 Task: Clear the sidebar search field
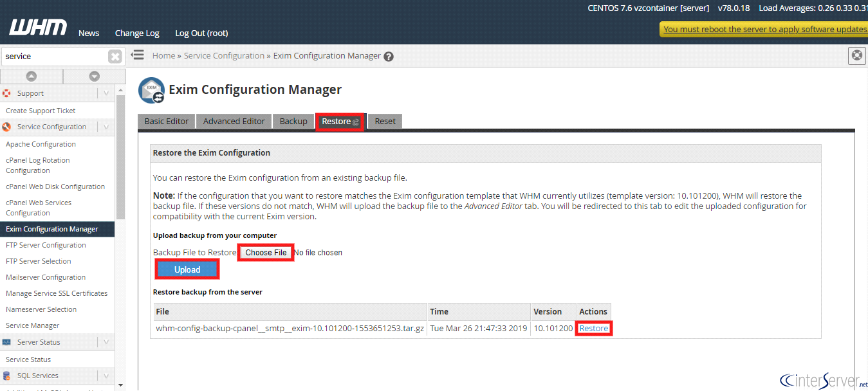[x=115, y=57]
